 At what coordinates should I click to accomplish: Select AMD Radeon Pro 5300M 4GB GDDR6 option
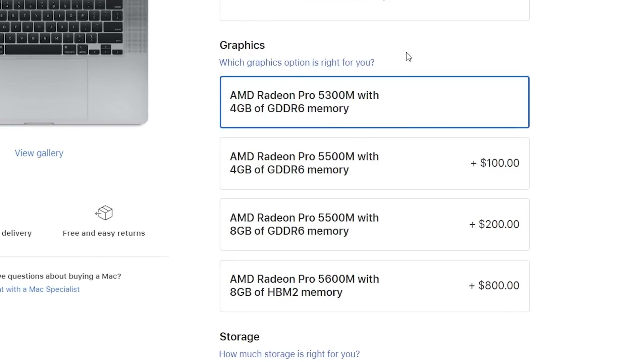pyautogui.click(x=374, y=102)
